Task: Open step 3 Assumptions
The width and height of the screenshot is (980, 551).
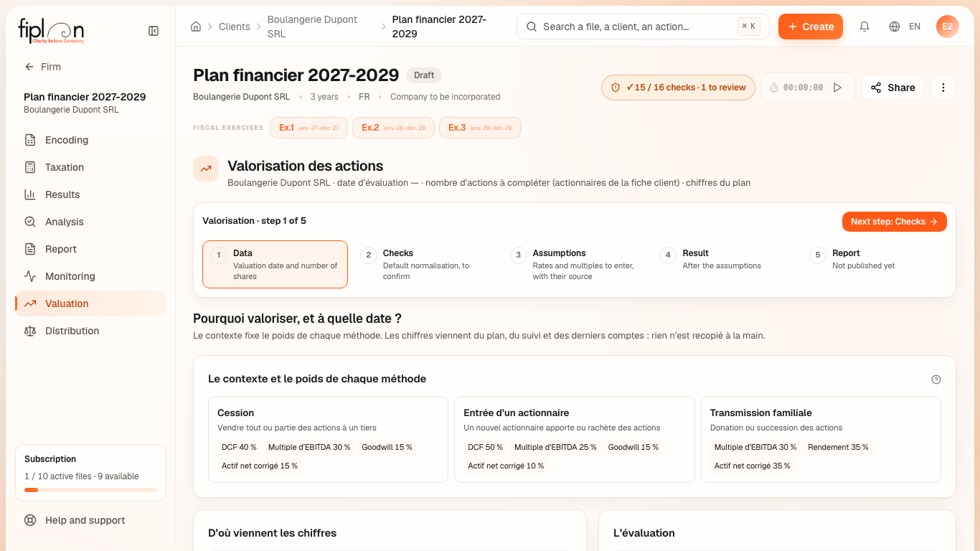Action: (x=575, y=264)
